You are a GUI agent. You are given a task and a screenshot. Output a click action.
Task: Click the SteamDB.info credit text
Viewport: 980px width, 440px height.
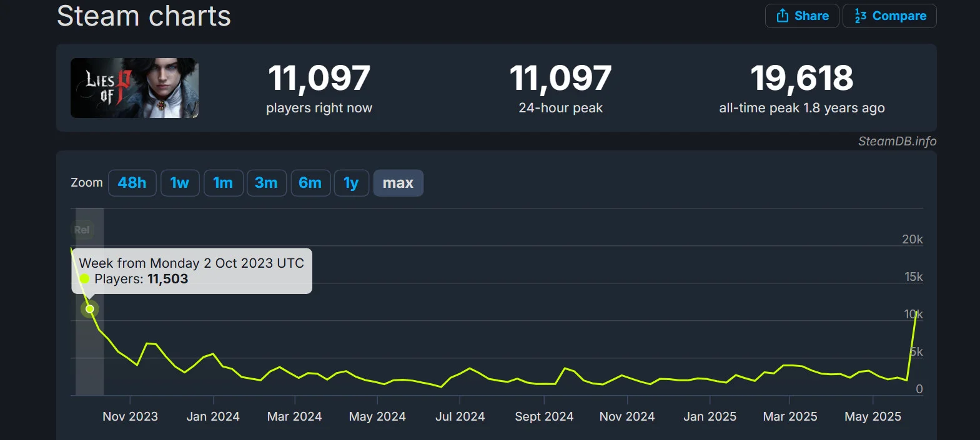point(897,141)
